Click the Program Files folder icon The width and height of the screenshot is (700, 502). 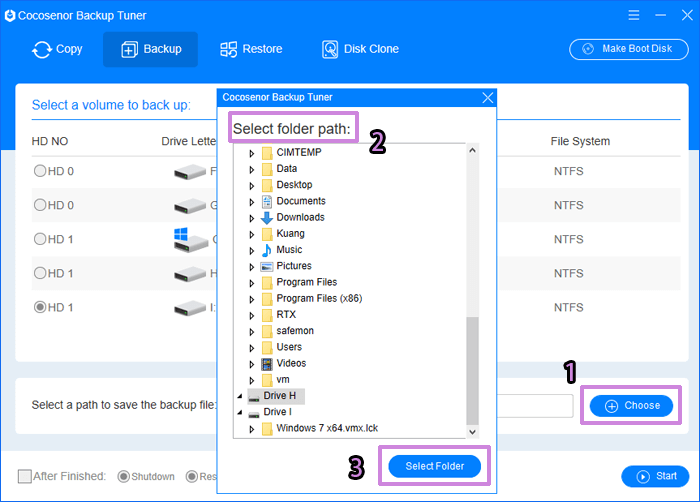click(267, 283)
